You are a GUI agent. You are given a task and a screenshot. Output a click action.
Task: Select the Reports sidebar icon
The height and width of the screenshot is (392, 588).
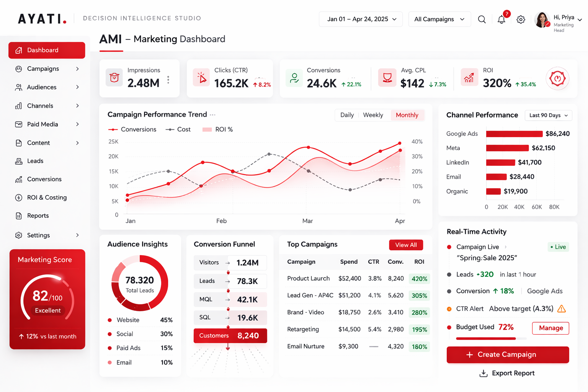click(19, 216)
